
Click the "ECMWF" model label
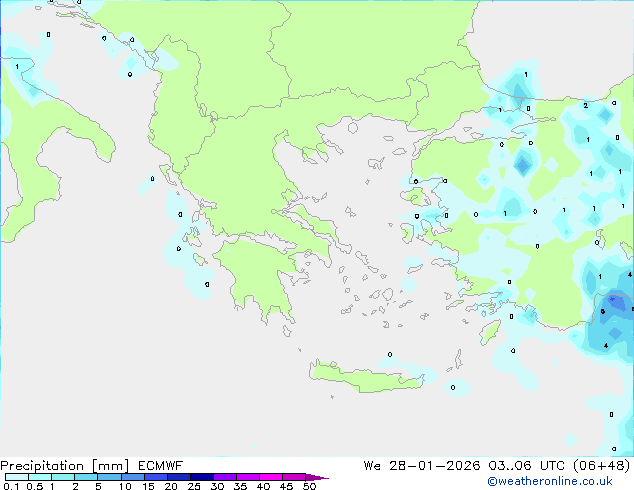click(x=161, y=466)
